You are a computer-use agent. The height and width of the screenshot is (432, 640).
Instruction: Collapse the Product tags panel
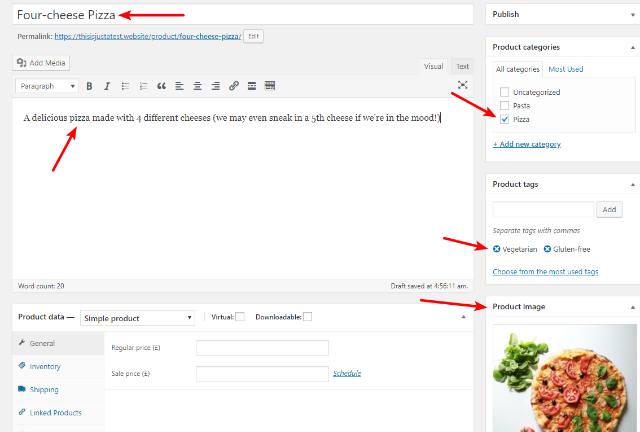coord(633,185)
